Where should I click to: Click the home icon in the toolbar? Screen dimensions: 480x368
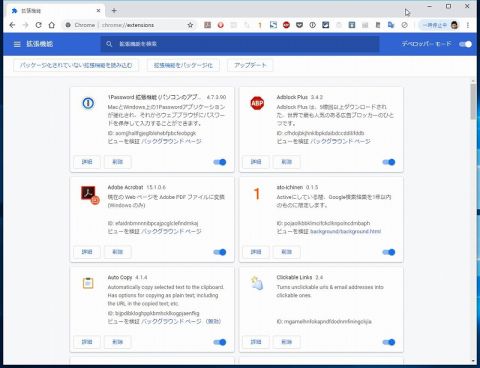coord(52,25)
